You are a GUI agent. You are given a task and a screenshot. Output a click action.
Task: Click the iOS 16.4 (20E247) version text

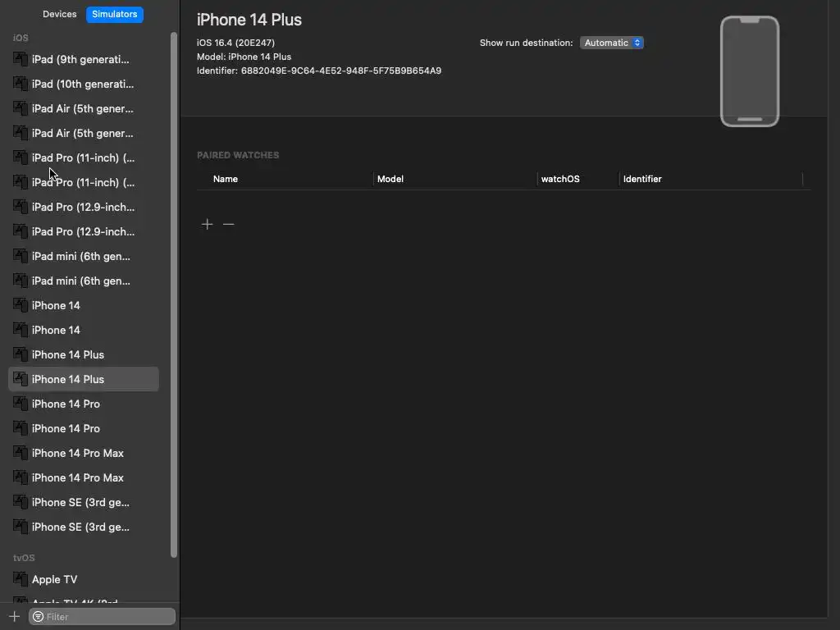[235, 43]
